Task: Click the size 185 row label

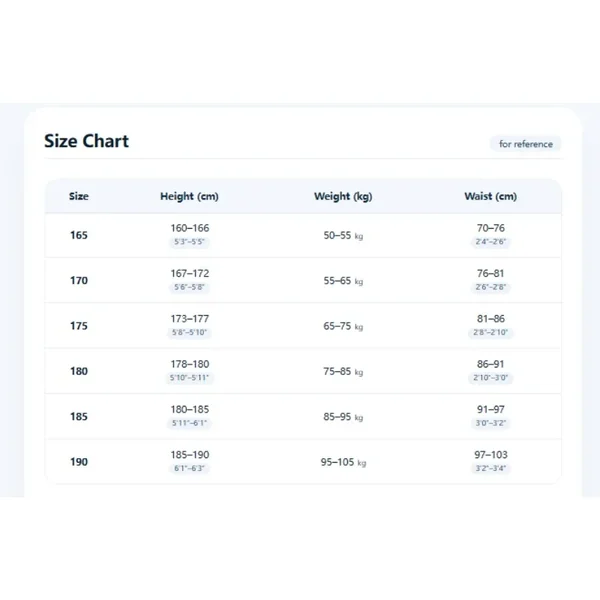Action: pyautogui.click(x=79, y=416)
